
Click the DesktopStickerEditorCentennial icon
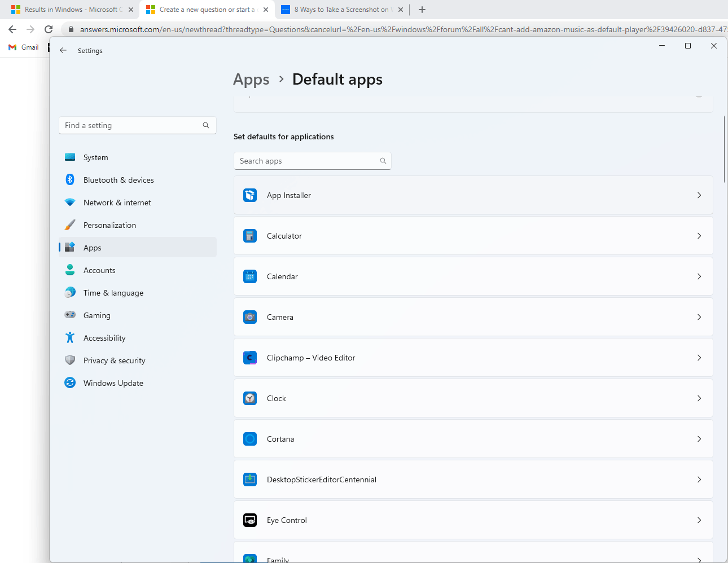coord(250,480)
